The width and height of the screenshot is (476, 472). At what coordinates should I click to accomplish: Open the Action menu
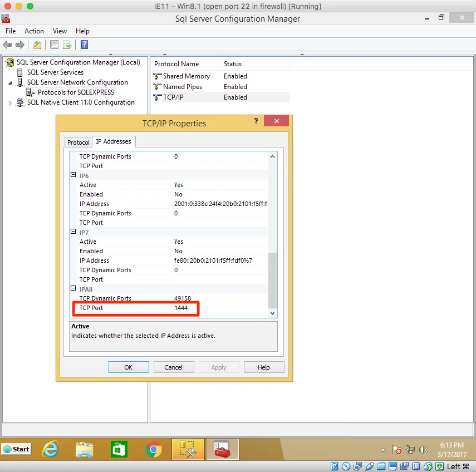tap(35, 31)
